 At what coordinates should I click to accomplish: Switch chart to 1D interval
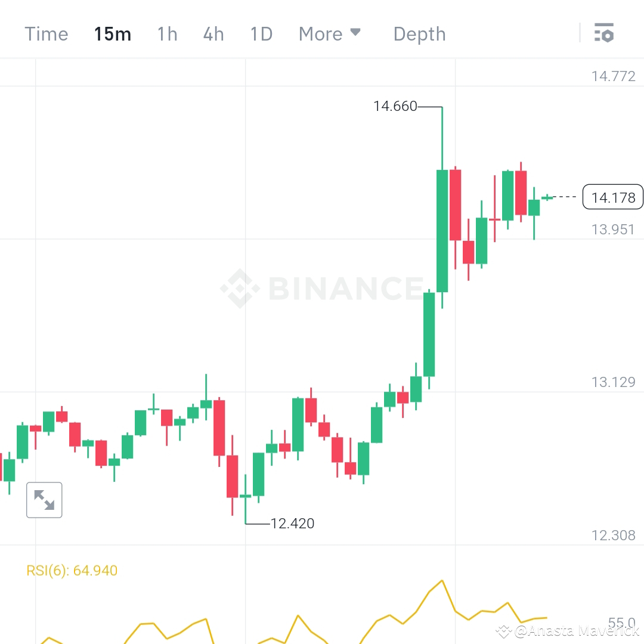pyautogui.click(x=261, y=34)
